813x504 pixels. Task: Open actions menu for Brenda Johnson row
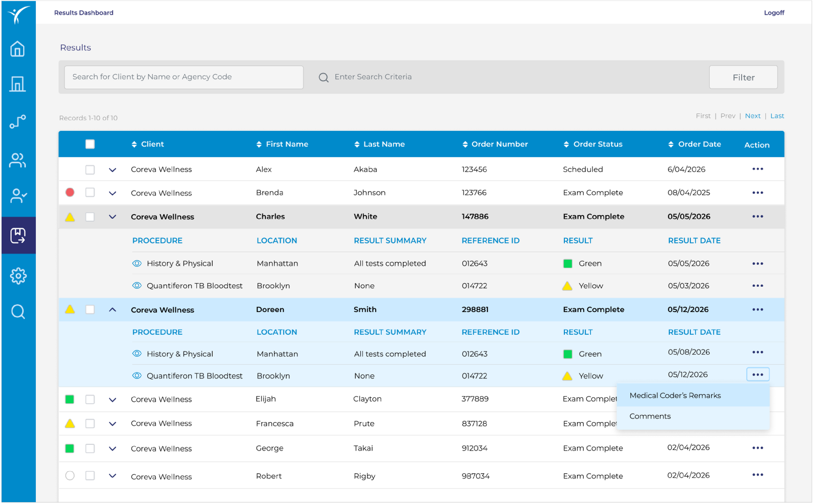pos(757,193)
